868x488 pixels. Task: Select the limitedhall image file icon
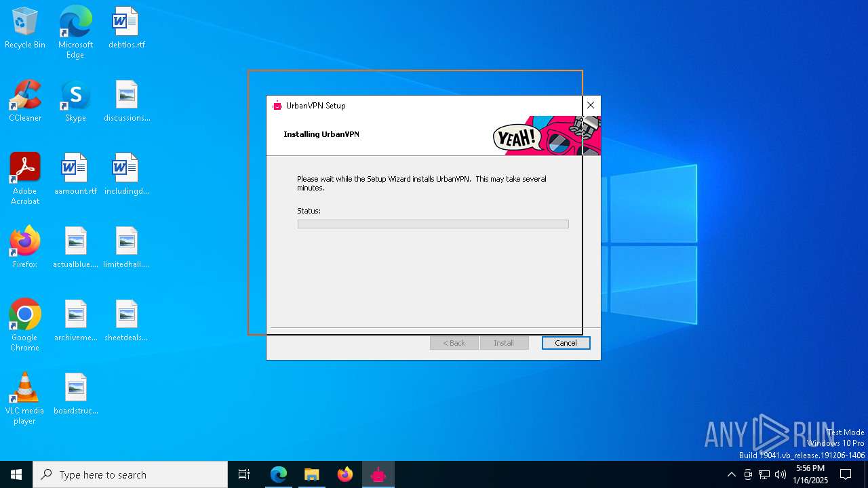127,248
